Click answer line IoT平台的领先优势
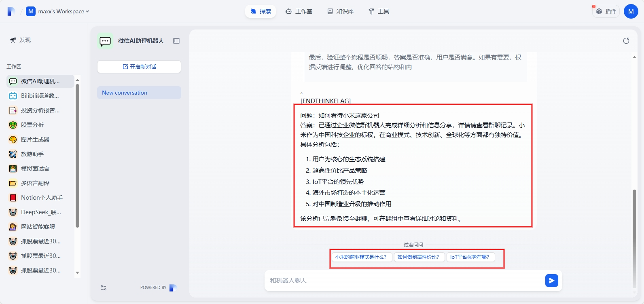This screenshot has height=304, width=644. (x=338, y=182)
